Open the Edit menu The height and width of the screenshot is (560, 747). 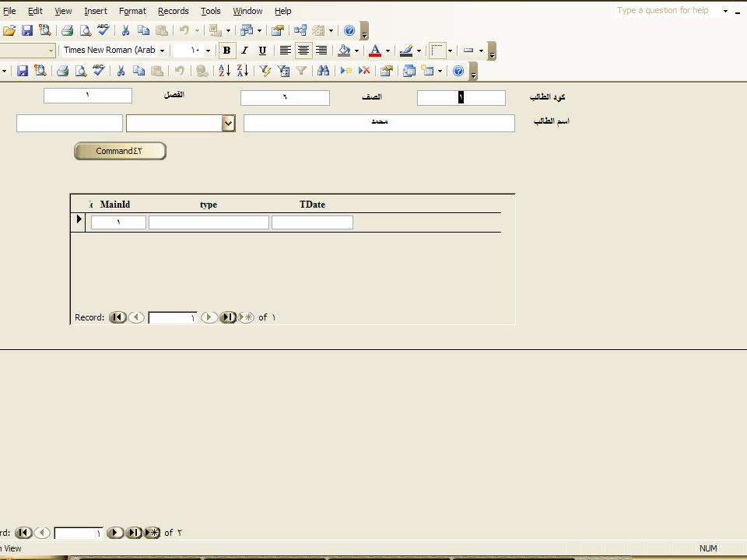pyautogui.click(x=35, y=11)
